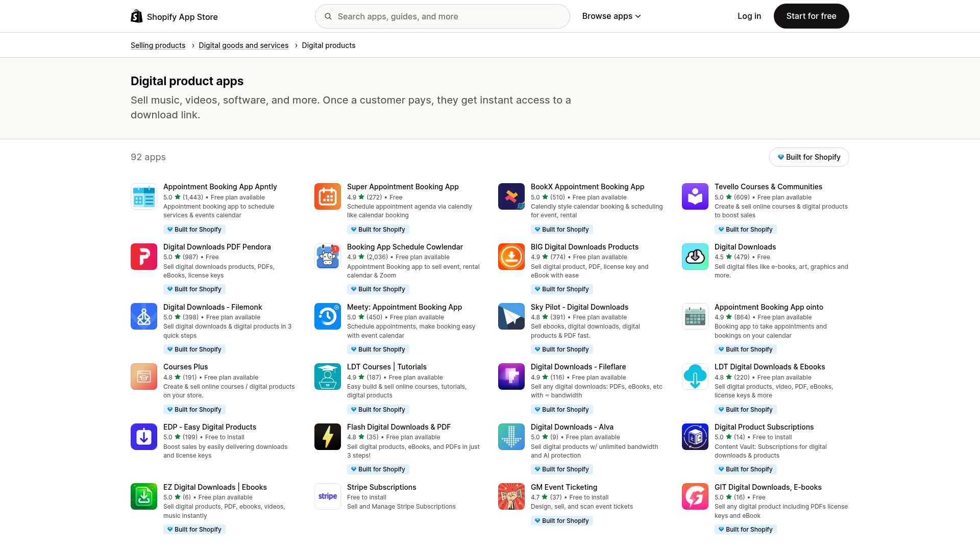
Task: Open BIG Digital Downloads Products title
Action: [584, 247]
